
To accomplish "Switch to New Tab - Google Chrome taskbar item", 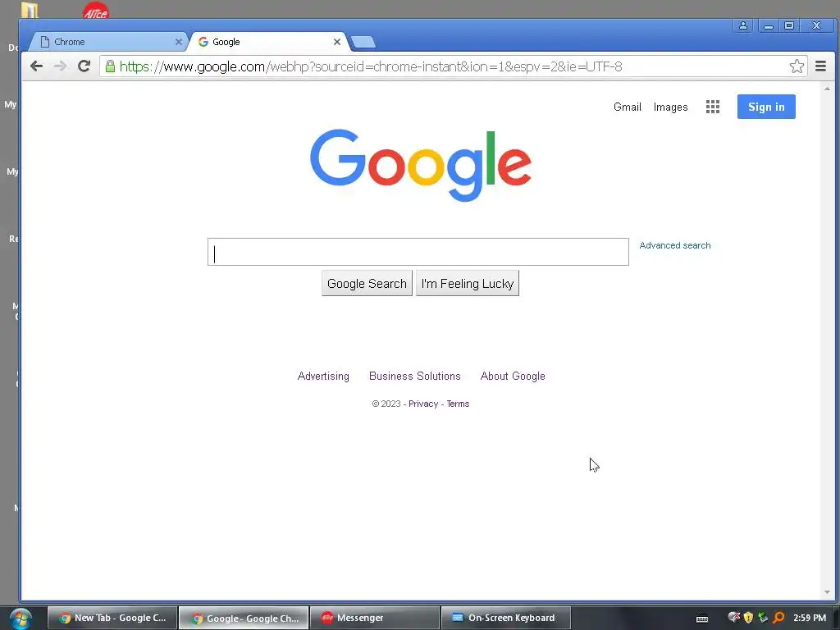I will point(112,619).
